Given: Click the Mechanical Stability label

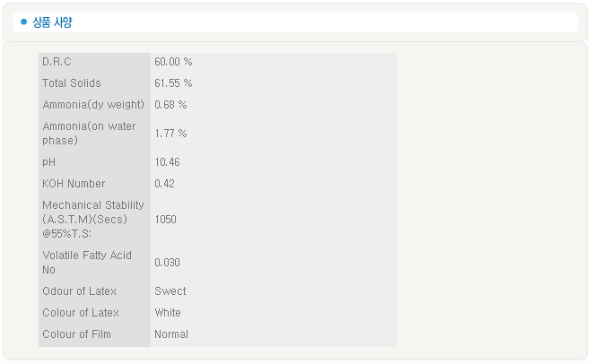Looking at the screenshot, I should point(92,219).
